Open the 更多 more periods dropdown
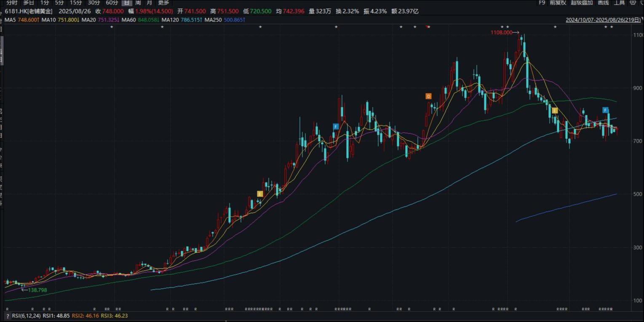Image resolution: width=644 pixels, height=322 pixels. [x=163, y=3]
